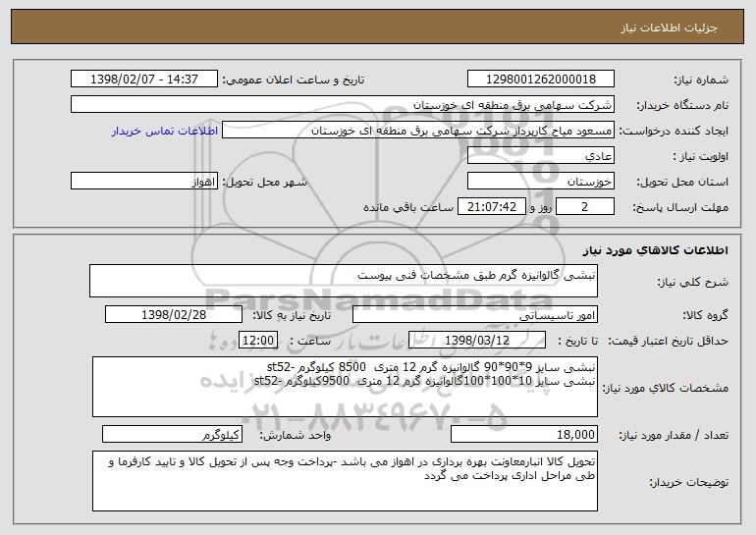The image size is (756, 535).
Task: Select the priority field عادي
Action: point(540,156)
